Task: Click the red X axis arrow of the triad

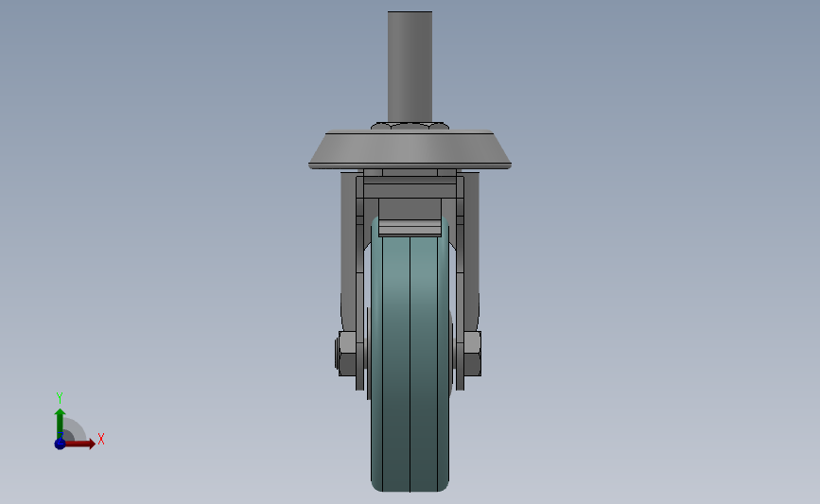Action: coord(79,443)
